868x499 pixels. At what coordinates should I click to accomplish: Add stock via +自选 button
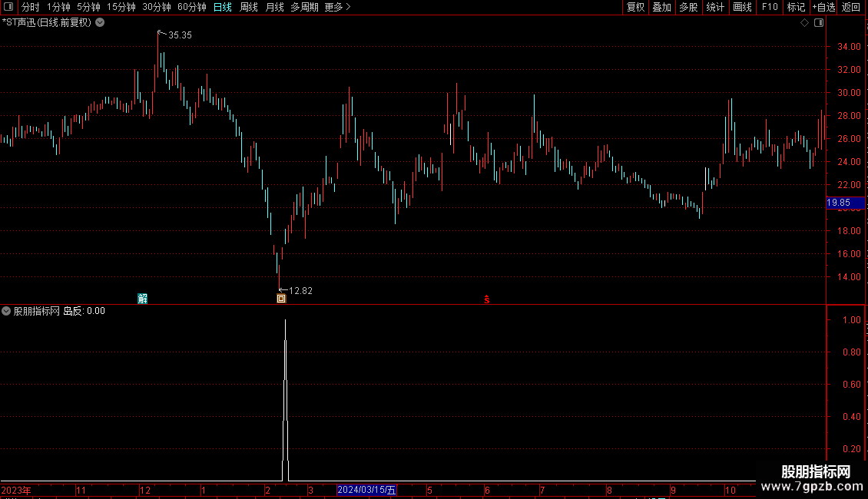(823, 7)
